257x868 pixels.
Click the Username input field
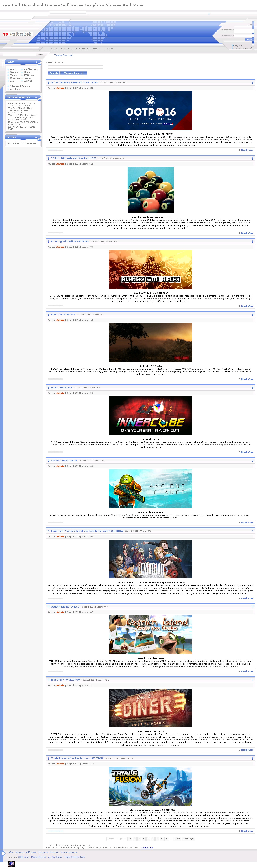(x=244, y=30)
